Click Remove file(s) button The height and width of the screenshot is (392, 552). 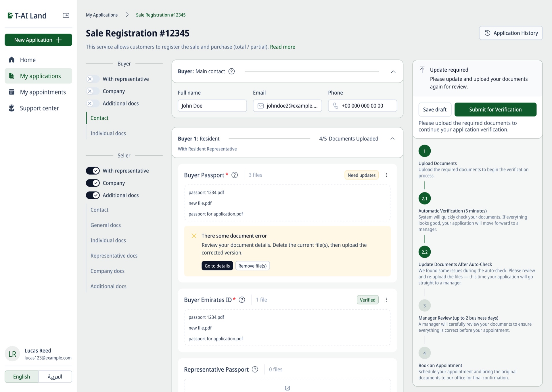[252, 266]
